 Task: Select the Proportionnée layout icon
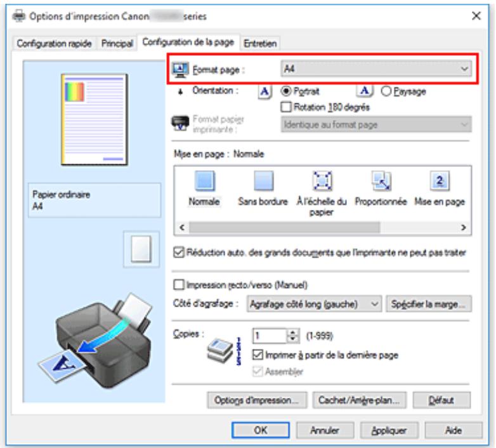pyautogui.click(x=381, y=181)
